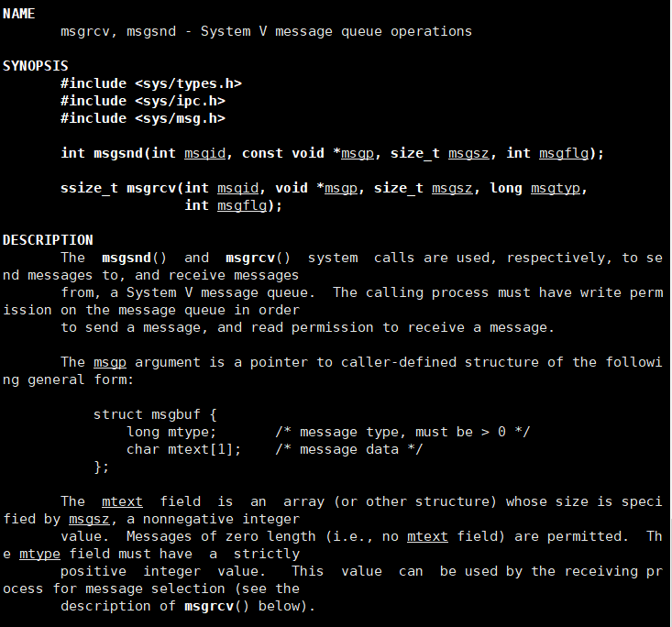Click underlined msgp in 'argument is a pointer'

pyautogui.click(x=110, y=363)
